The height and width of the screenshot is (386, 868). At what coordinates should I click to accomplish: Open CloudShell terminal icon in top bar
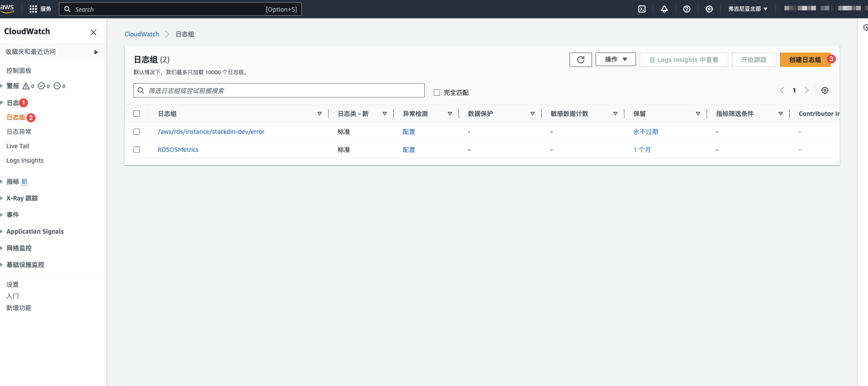642,9
